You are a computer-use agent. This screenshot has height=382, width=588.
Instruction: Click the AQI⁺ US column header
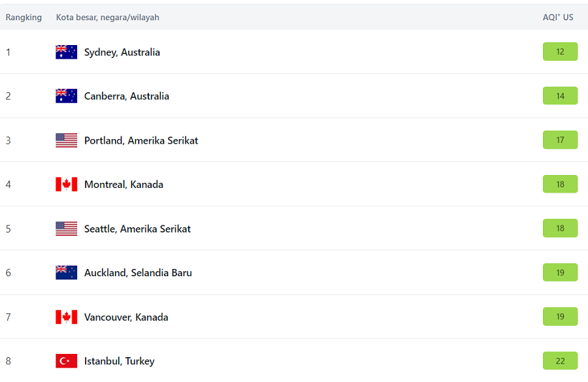(558, 17)
